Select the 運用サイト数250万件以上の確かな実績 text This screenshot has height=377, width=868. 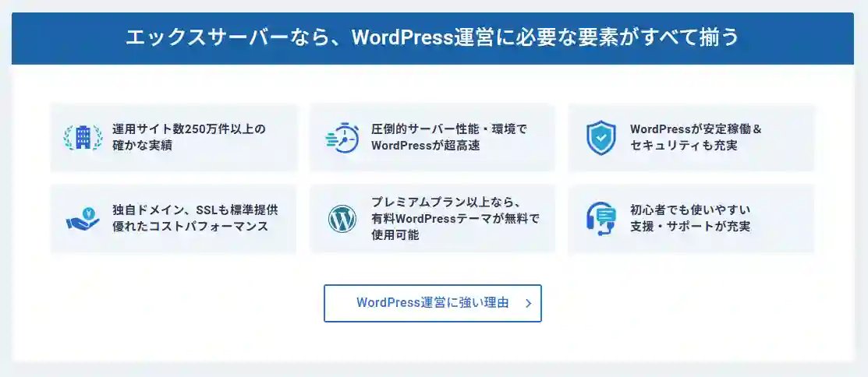pos(189,138)
